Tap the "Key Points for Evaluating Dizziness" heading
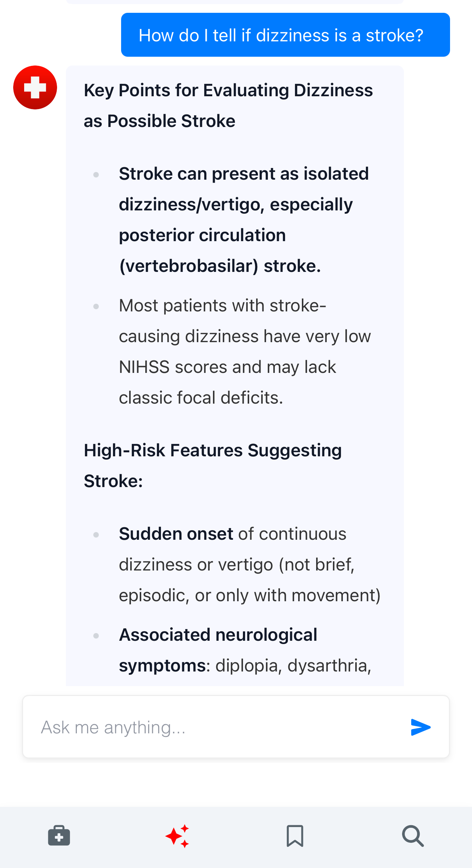 click(x=228, y=90)
